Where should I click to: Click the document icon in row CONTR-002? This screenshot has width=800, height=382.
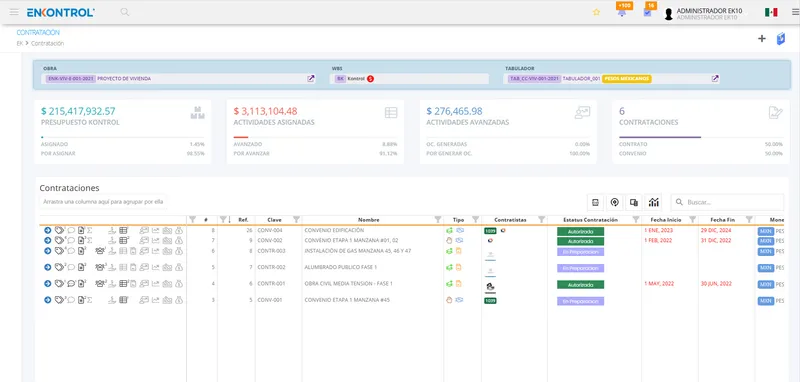[81, 267]
